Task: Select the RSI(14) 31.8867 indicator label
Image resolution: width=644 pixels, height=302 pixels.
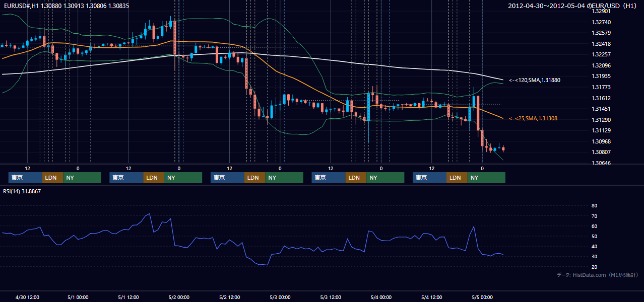Action: pyautogui.click(x=22, y=191)
